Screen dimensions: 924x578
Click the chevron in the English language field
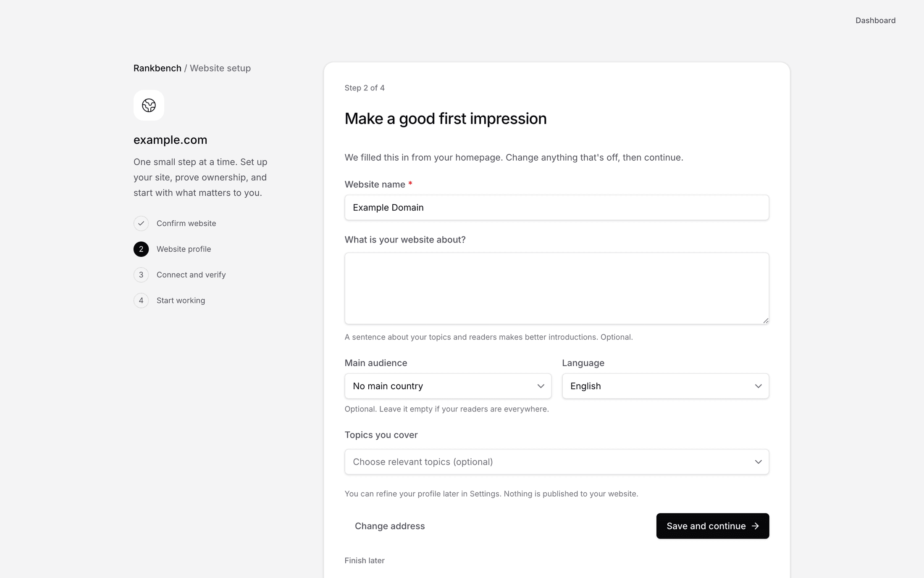[x=758, y=386]
